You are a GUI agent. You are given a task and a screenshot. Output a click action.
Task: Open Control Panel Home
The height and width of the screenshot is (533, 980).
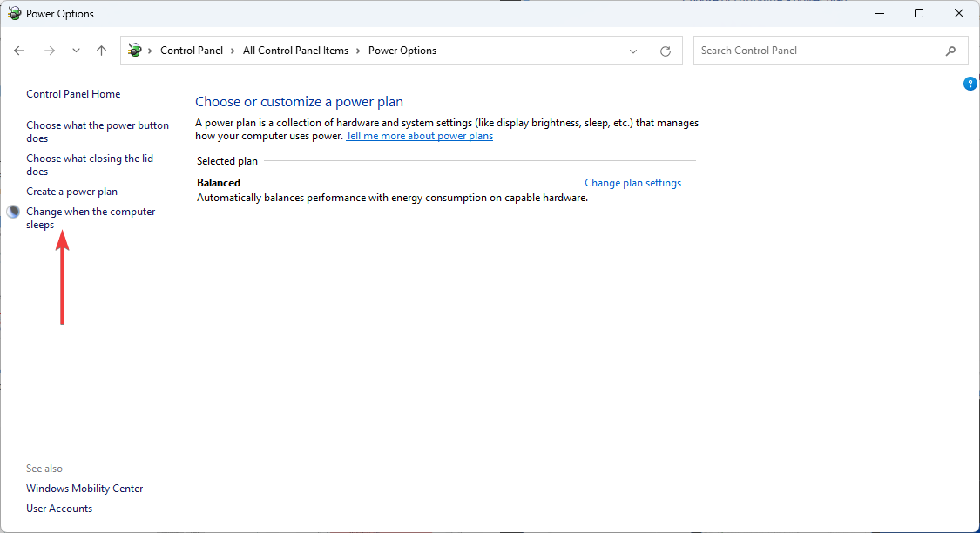(x=73, y=94)
